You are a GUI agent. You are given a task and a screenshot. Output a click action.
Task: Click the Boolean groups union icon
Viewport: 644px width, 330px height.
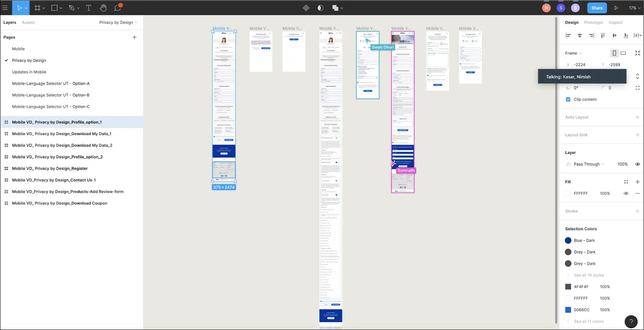pyautogui.click(x=335, y=8)
